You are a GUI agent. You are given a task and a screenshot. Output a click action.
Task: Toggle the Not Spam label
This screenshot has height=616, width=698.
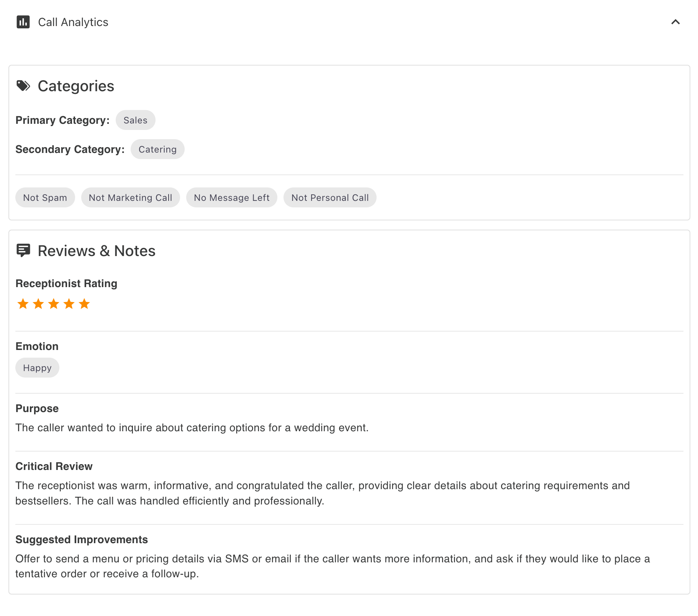click(45, 197)
